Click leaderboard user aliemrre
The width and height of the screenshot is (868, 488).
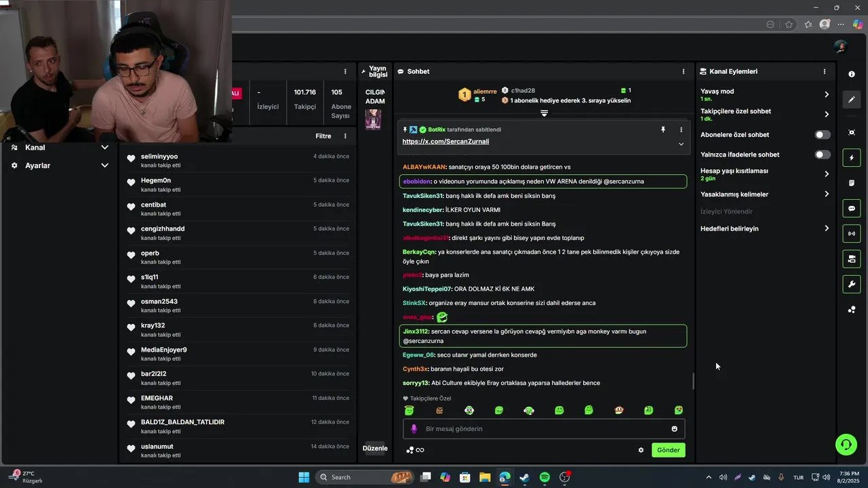click(485, 91)
